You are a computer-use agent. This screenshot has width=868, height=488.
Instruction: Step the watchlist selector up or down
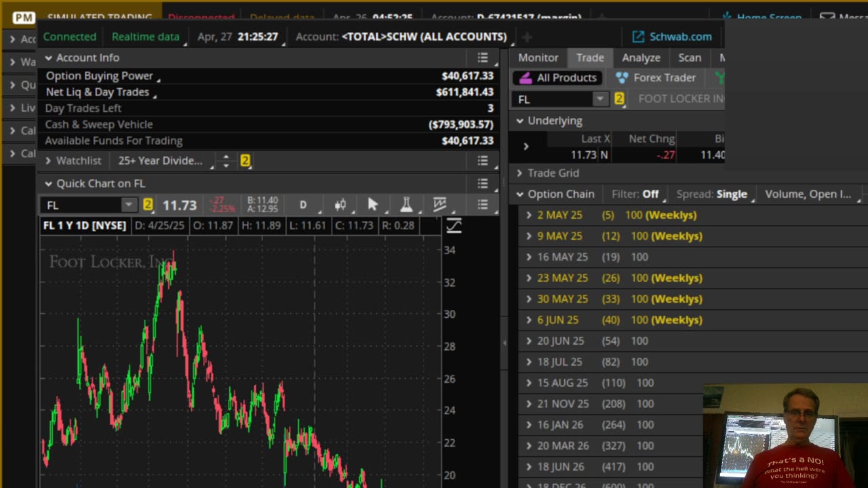[x=226, y=161]
